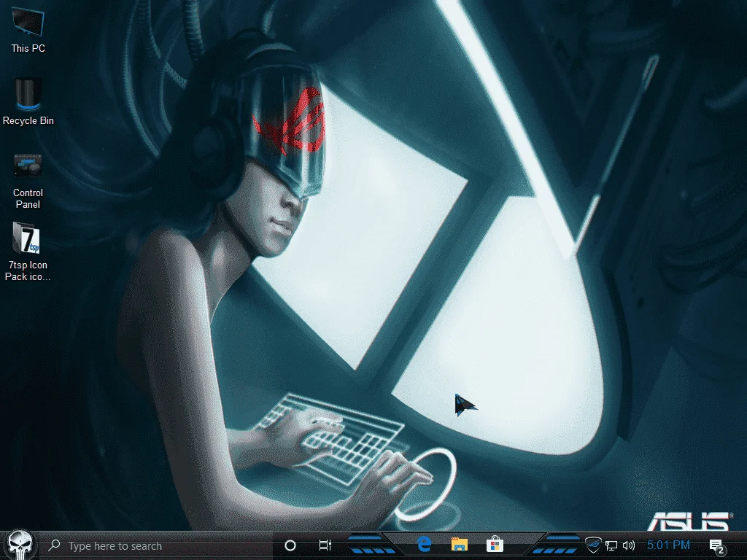Open This PC desktop icon
Screen dimensions: 747x560
28,29
